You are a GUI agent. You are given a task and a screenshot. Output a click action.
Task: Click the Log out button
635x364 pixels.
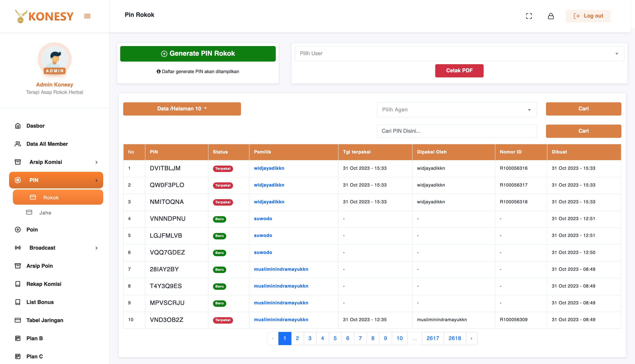588,16
